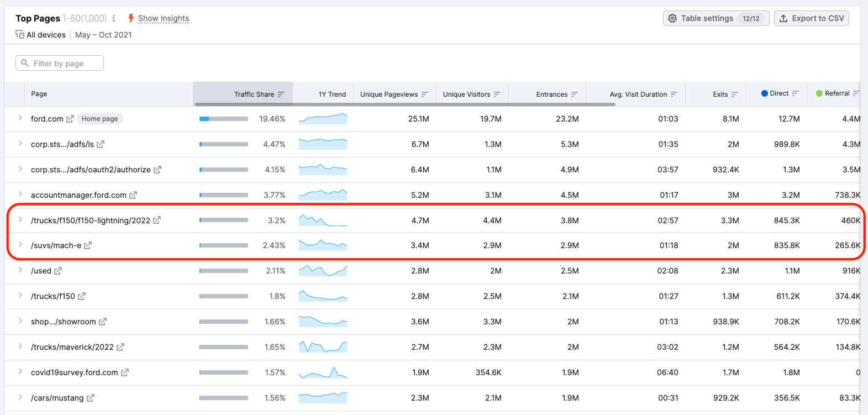Open /trucks/f150 external link icon

82,296
